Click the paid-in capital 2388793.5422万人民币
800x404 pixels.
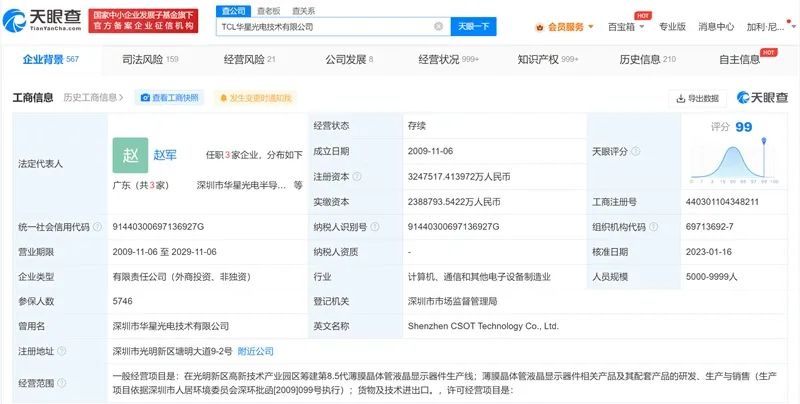click(454, 201)
